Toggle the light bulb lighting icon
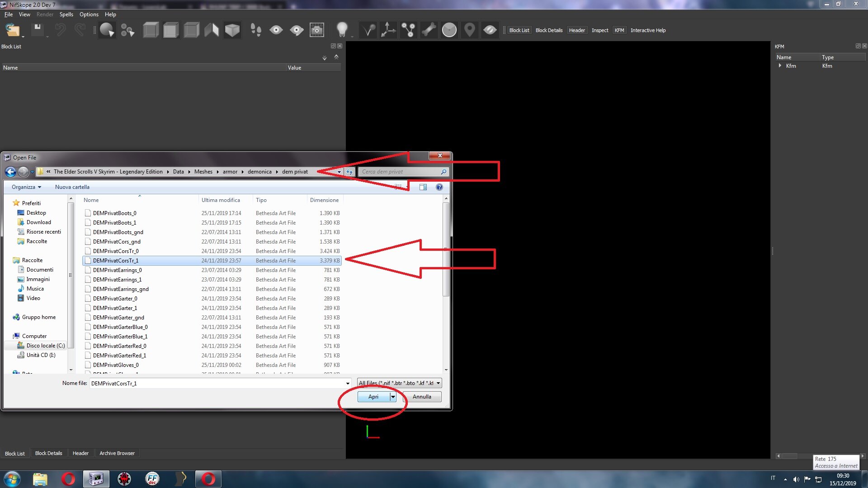 (342, 30)
